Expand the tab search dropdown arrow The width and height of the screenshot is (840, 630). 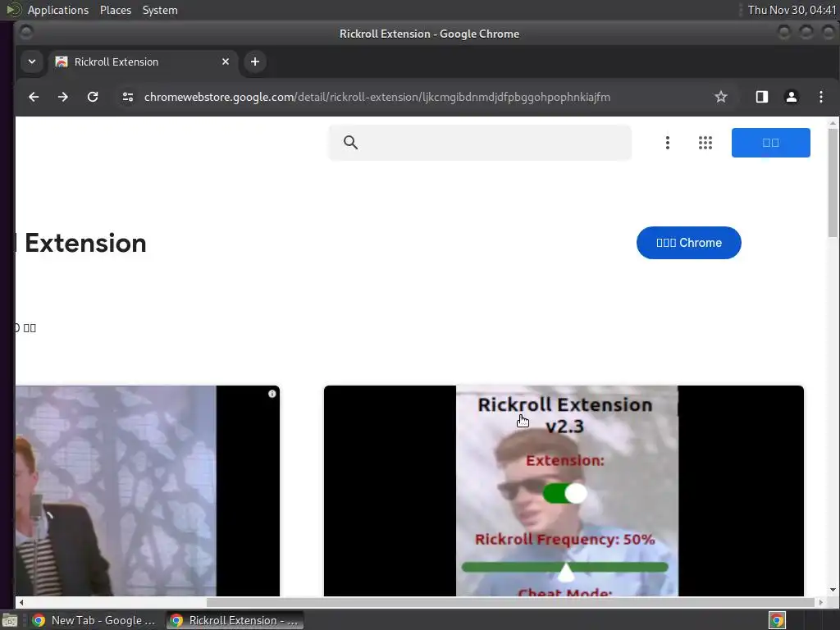point(32,62)
